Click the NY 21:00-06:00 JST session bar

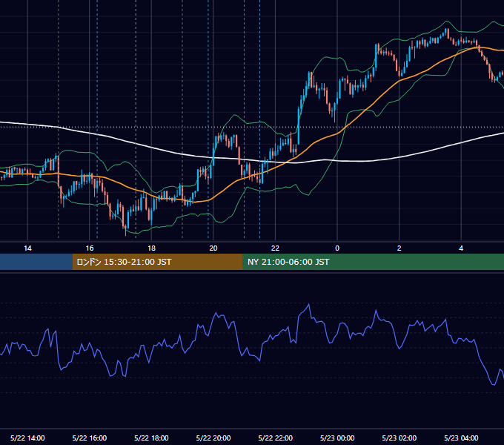pos(373,262)
